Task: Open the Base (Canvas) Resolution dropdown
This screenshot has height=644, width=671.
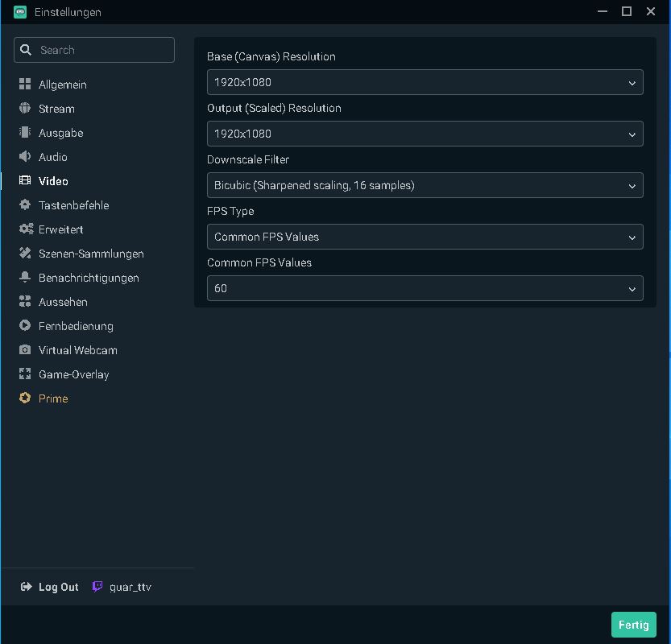Action: pos(425,82)
